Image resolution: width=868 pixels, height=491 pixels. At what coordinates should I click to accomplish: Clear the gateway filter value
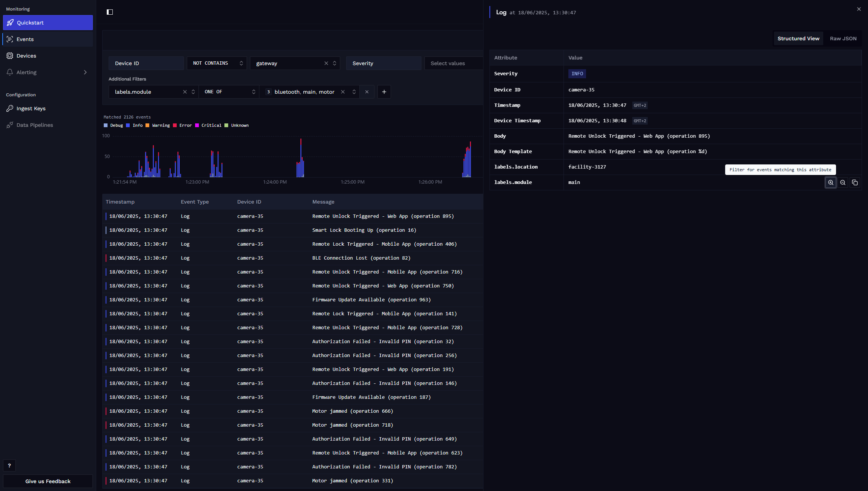pyautogui.click(x=326, y=63)
